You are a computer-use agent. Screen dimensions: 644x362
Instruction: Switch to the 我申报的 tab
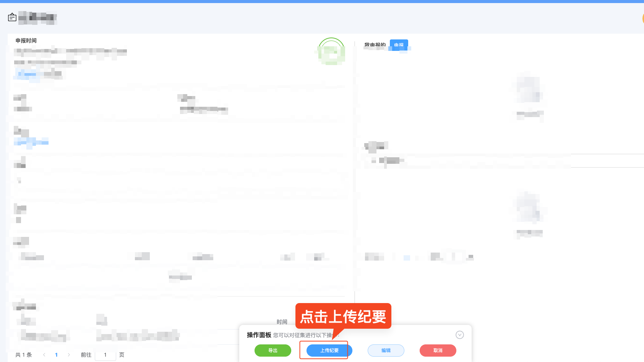[375, 44]
